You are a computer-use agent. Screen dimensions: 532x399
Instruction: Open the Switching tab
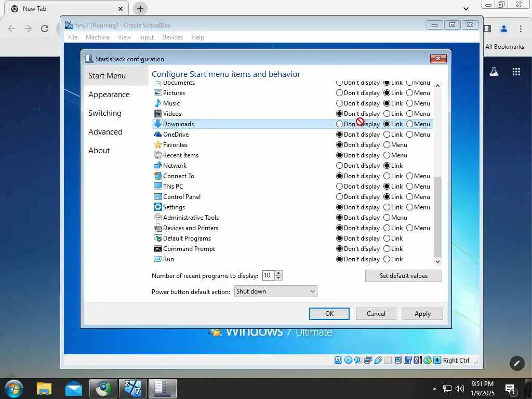coord(104,113)
